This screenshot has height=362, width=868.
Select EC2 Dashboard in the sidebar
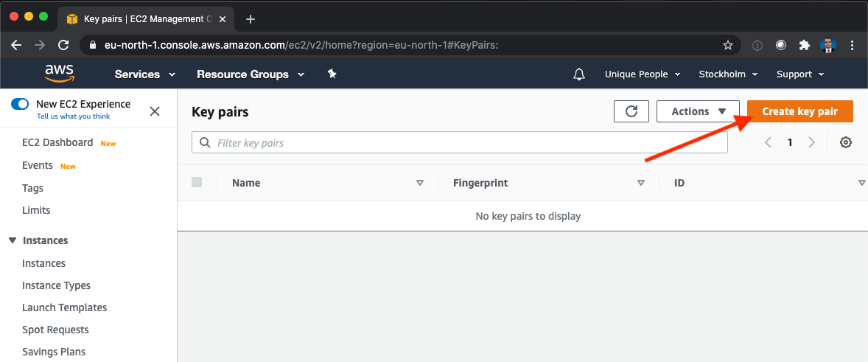[x=57, y=142]
